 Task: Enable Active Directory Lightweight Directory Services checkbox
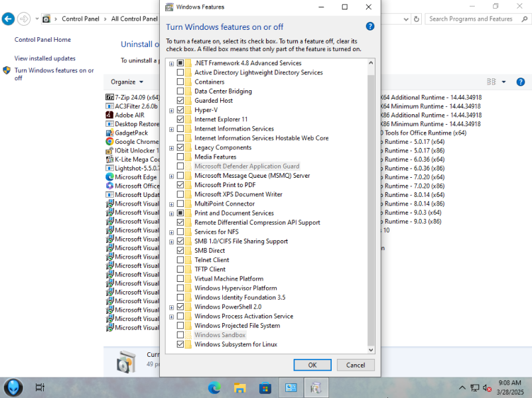pyautogui.click(x=180, y=72)
